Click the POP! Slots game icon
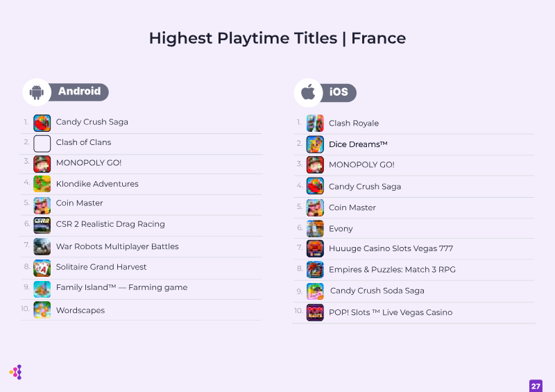This screenshot has width=555, height=392. 315,312
